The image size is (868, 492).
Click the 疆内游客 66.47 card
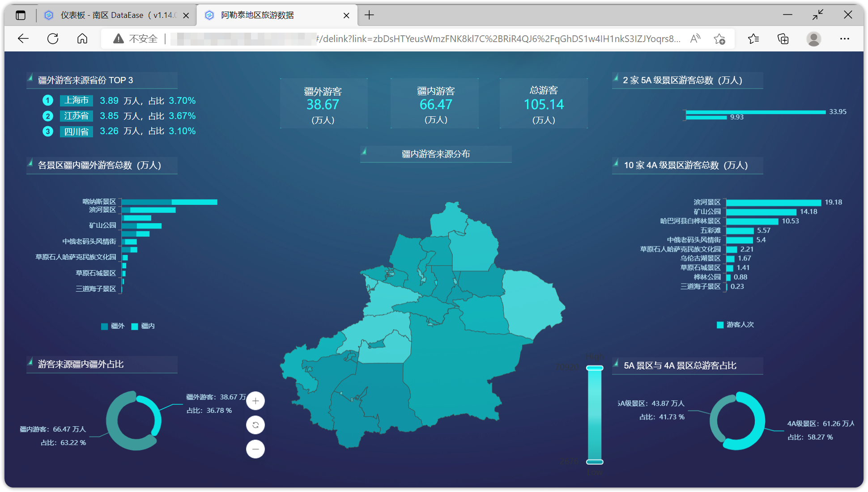[435, 104]
